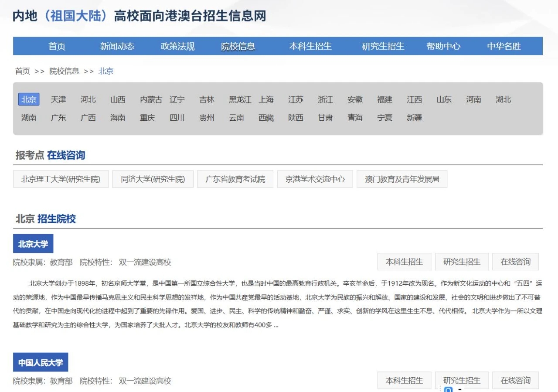Open 研究生招生 in the top navigation bar
The width and height of the screenshot is (558, 392).
(x=383, y=46)
